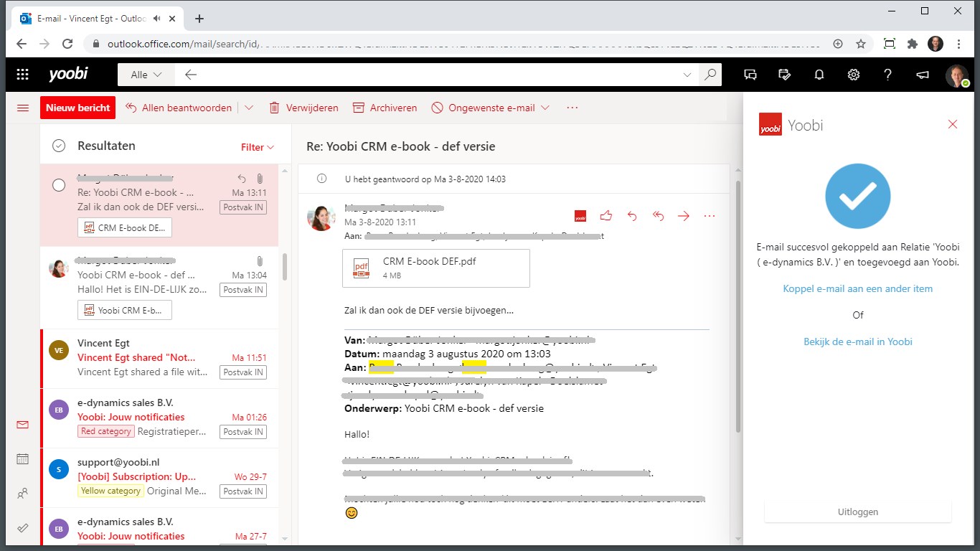This screenshot has height=551, width=980.
Task: Click Bekijk de e-mail in Yoobi
Action: click(858, 342)
